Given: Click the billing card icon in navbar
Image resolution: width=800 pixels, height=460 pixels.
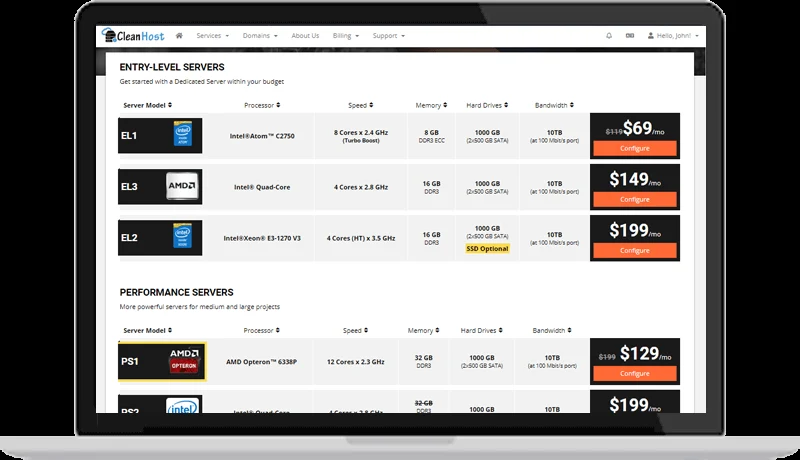Looking at the screenshot, I should (x=630, y=36).
